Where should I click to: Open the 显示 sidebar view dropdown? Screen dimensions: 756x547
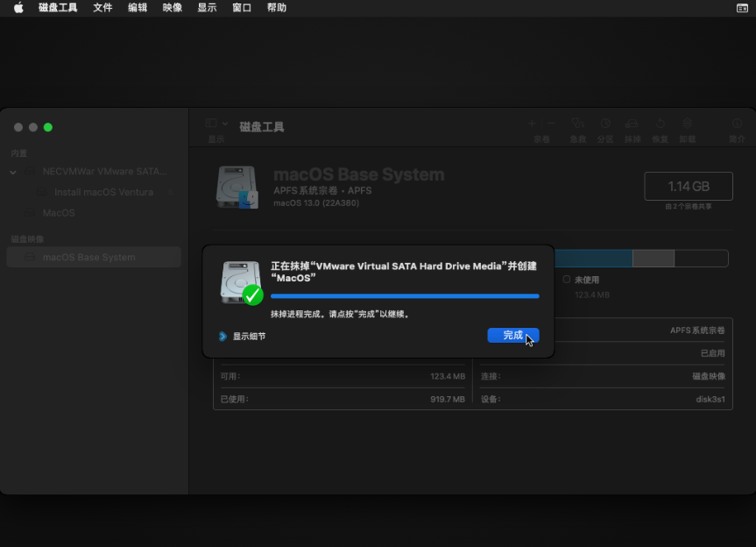pos(216,124)
